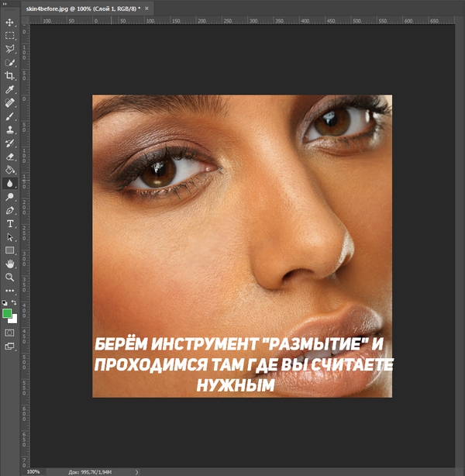Image resolution: width=465 pixels, height=476 pixels.
Task: Activate the Hand tool
Action: click(x=10, y=264)
